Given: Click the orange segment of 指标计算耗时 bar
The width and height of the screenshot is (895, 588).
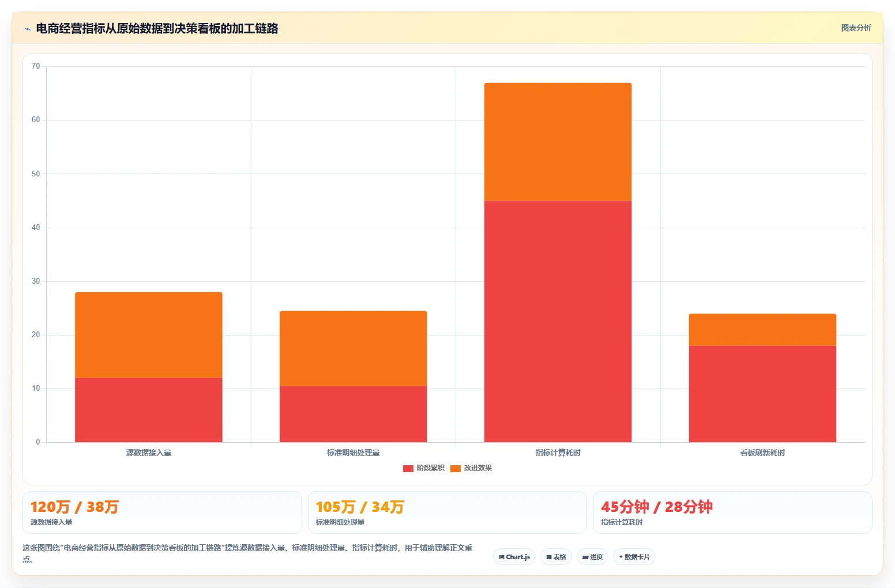Looking at the screenshot, I should tap(558, 142).
